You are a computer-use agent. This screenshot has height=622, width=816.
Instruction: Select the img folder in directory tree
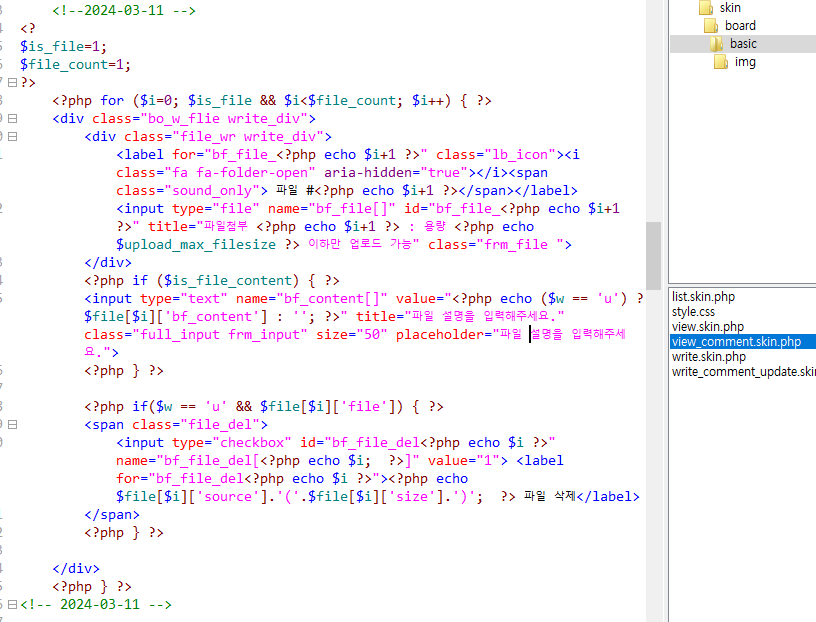coord(745,62)
